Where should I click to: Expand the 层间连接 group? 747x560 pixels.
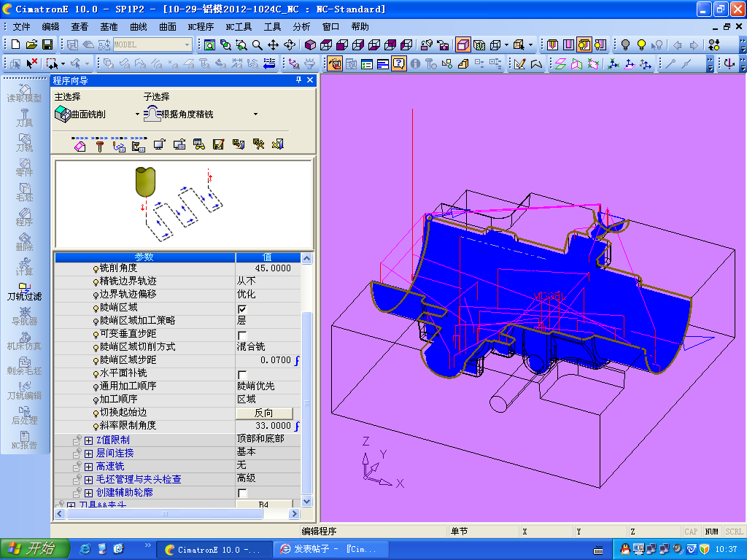[88, 454]
